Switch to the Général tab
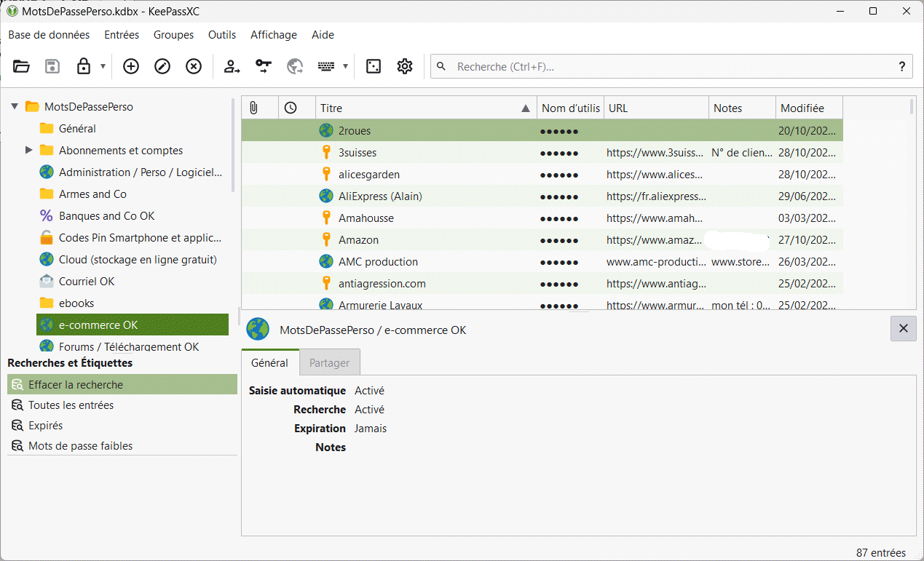 (270, 362)
